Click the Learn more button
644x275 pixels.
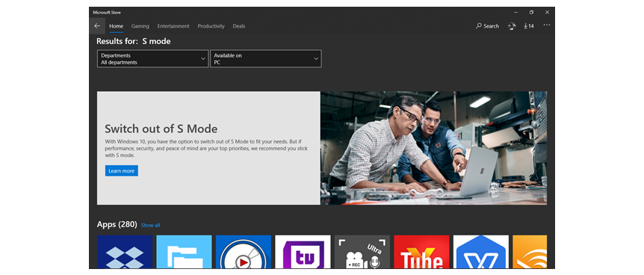click(122, 171)
